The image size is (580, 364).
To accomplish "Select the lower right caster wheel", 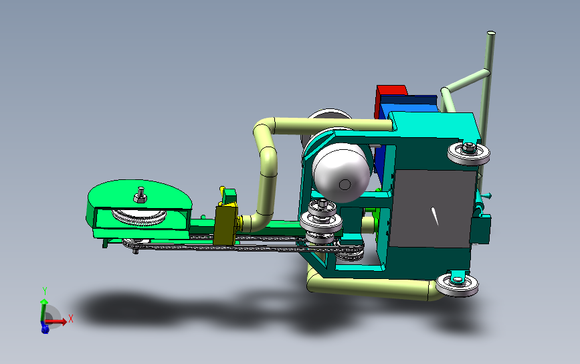I will (x=457, y=284).
